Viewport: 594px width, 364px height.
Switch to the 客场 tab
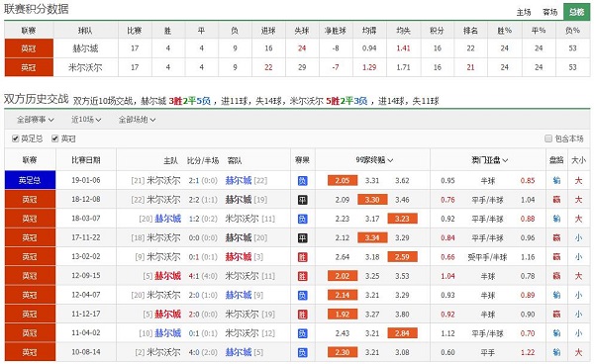coord(550,12)
